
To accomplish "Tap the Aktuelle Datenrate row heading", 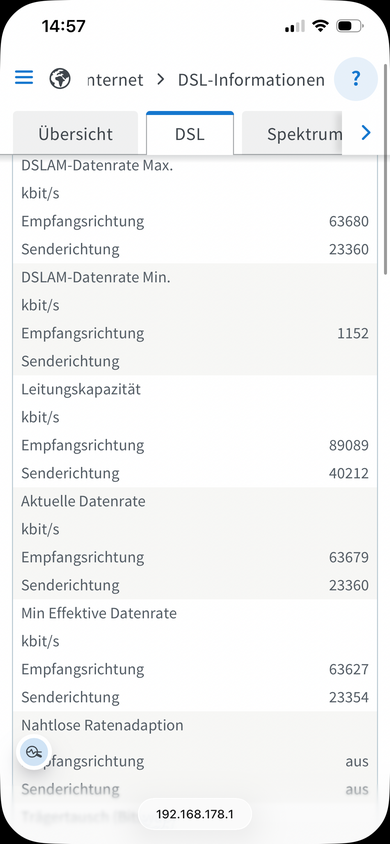I will click(83, 501).
